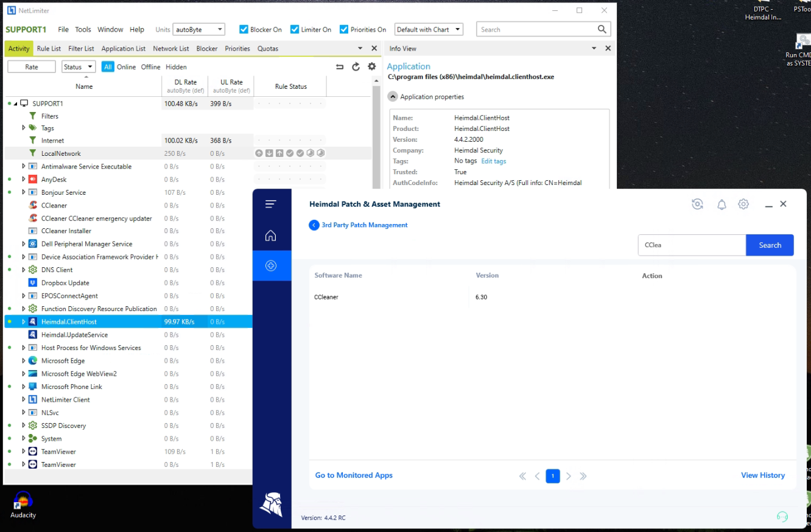Collapse the Application properties section
Viewport: 811px width, 532px height.
(393, 97)
